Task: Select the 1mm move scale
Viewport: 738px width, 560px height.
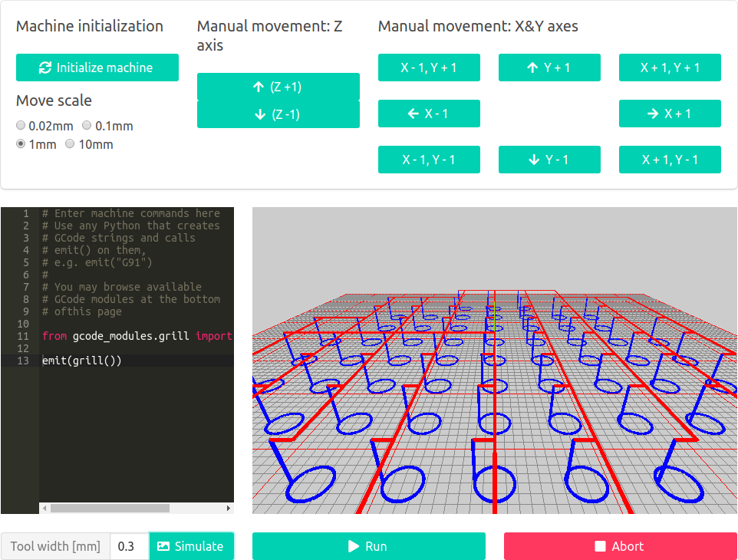Action: coord(21,143)
